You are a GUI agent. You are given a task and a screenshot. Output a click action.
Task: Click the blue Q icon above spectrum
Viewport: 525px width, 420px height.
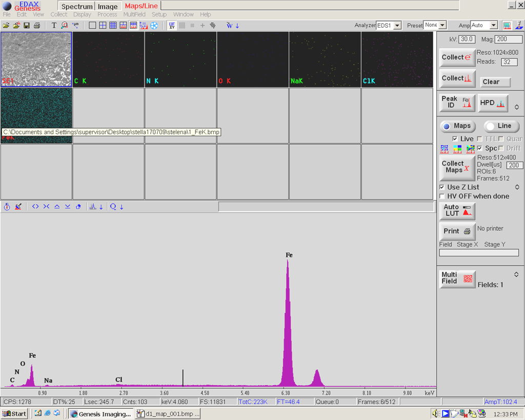[x=113, y=207]
